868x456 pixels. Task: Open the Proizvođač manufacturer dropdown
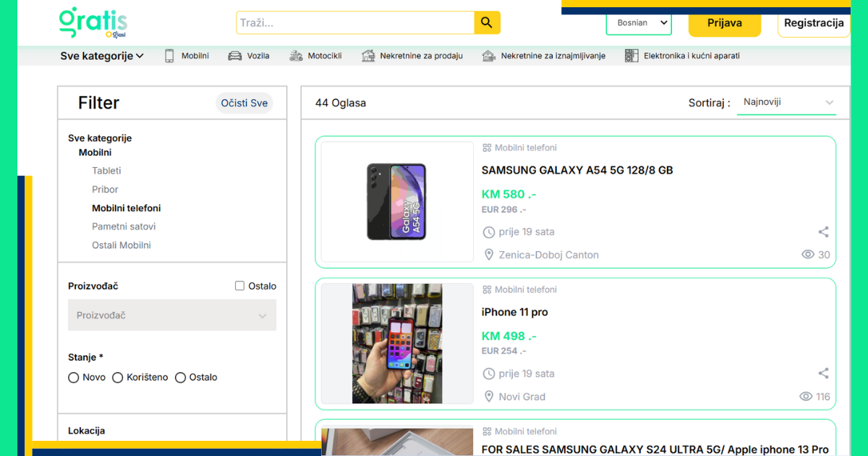[x=172, y=315]
